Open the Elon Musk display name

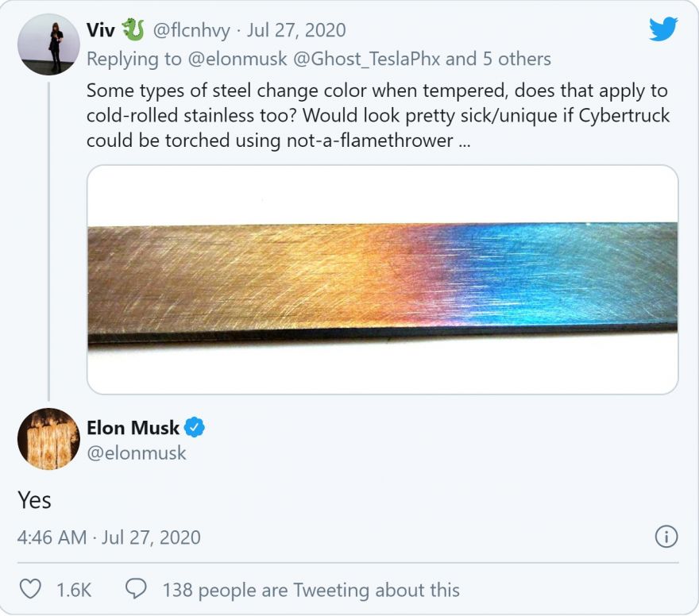[133, 428]
